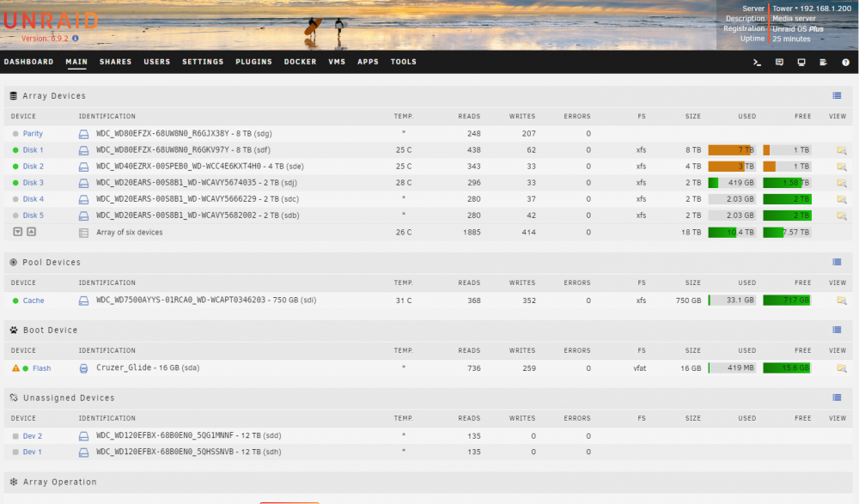Open the info monitor icon in the navigation bar
The image size is (859, 504).
point(801,63)
